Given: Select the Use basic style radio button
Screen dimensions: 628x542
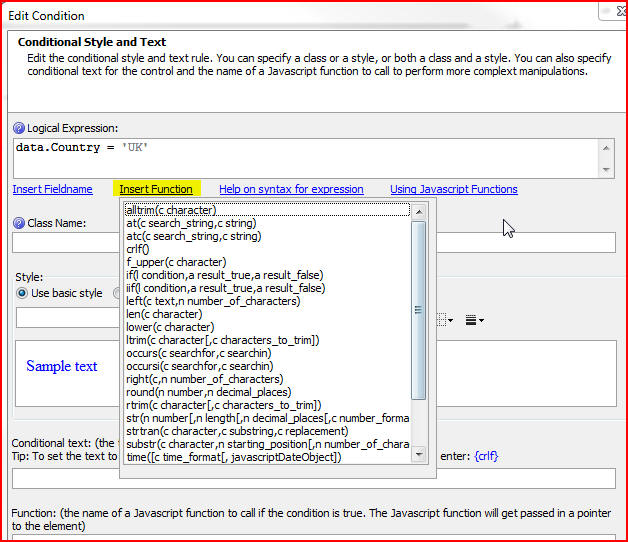Looking at the screenshot, I should (x=22, y=293).
